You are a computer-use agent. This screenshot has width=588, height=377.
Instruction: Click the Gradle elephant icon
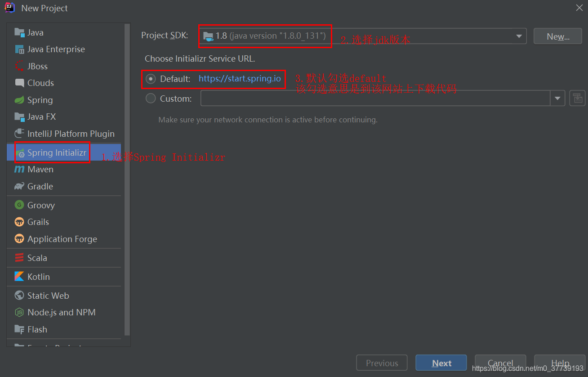point(19,186)
